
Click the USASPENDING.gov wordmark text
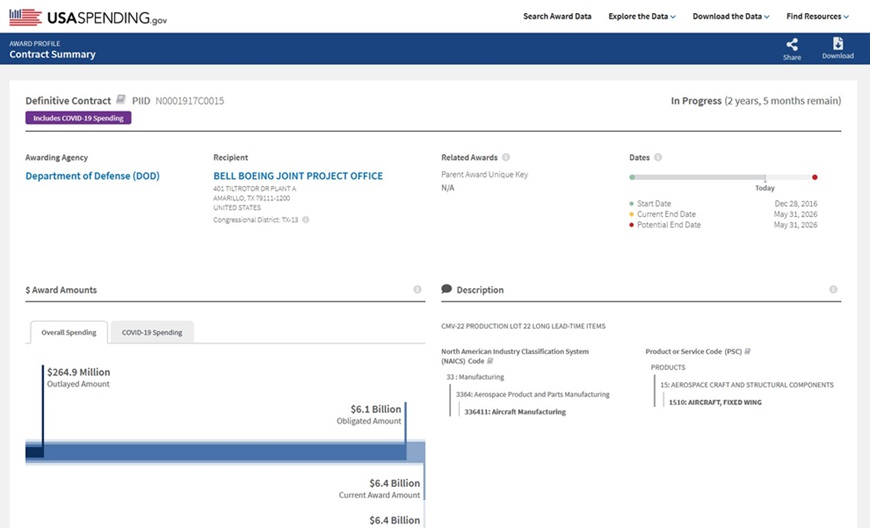107,18
